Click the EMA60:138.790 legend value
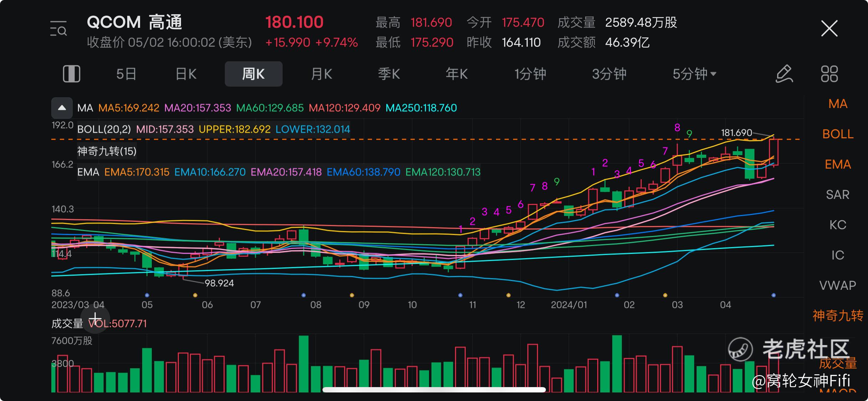This screenshot has height=401, width=868. point(363,172)
